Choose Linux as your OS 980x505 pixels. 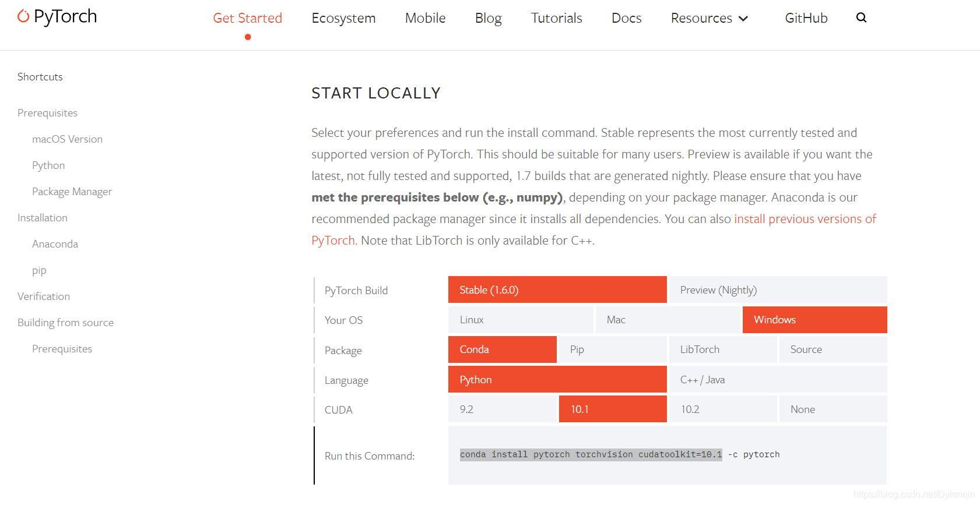point(521,320)
